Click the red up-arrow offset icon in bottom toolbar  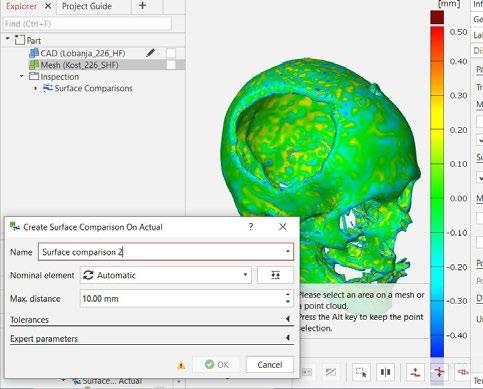click(415, 372)
